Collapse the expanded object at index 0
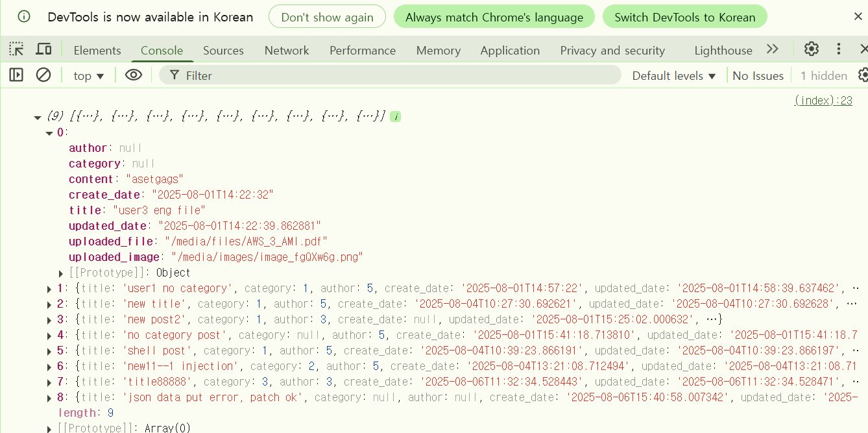This screenshot has width=868, height=433. [49, 133]
